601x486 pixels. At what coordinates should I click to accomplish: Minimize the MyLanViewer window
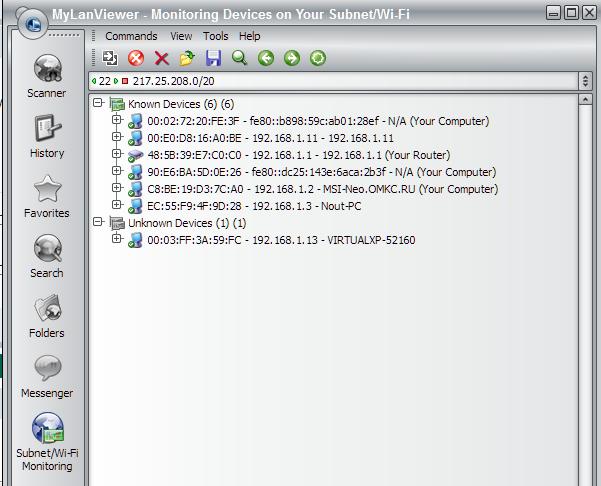click(553, 13)
